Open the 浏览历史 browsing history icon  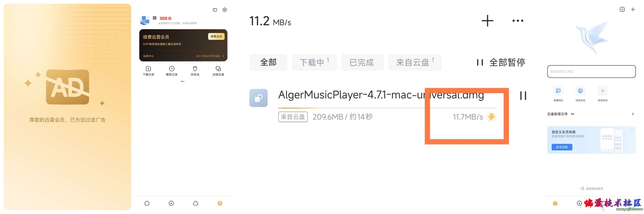click(580, 91)
